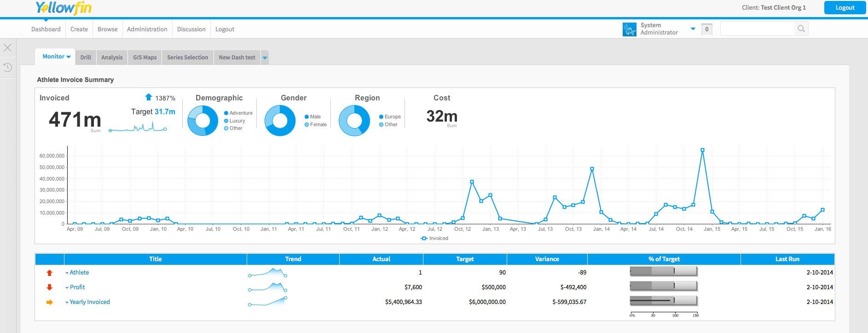The height and width of the screenshot is (333, 868).
Task: Toggle Adventure in the Demographic legend
Action: (x=238, y=113)
